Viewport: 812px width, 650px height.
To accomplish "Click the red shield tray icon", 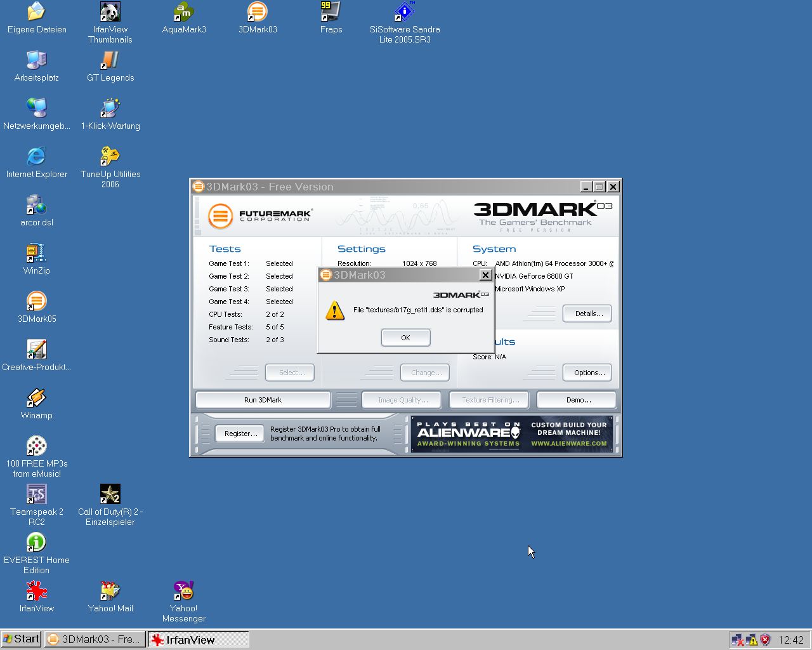I will (x=765, y=640).
